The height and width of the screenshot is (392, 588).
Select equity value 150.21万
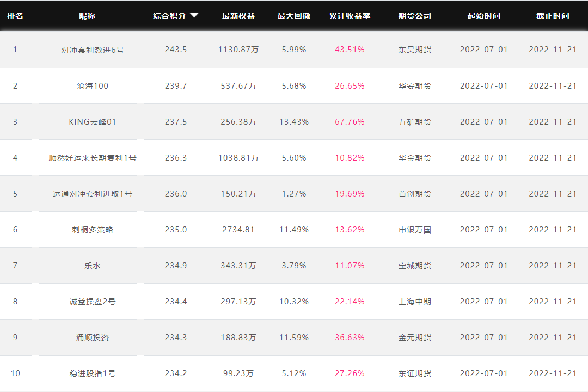tap(238, 194)
